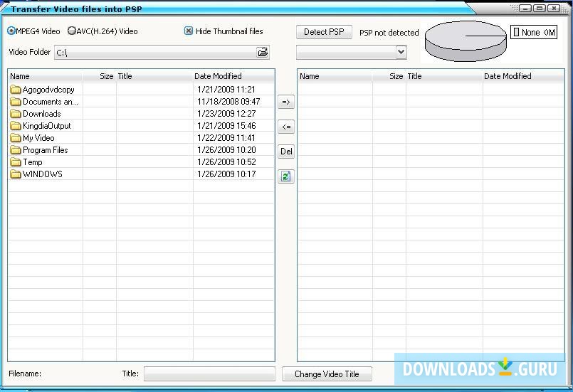Maximize the Transfer Video files window
Viewport: 573px width, 392px height.
pos(540,8)
